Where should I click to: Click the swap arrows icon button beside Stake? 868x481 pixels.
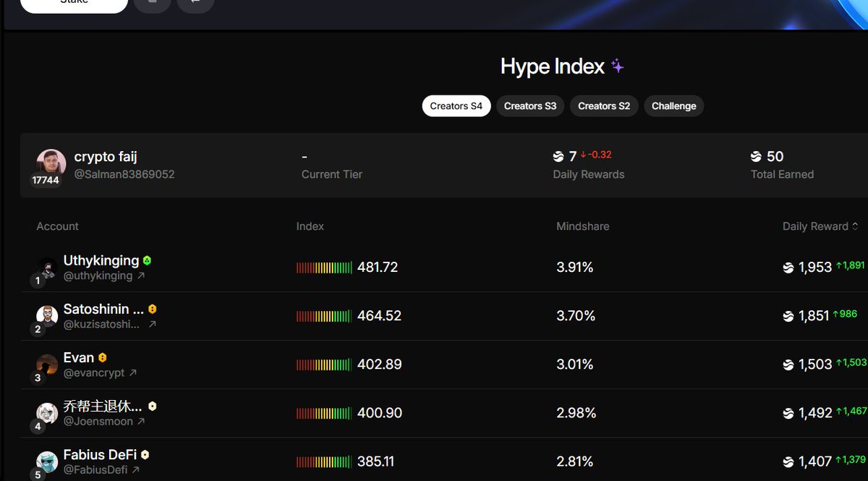point(195,2)
